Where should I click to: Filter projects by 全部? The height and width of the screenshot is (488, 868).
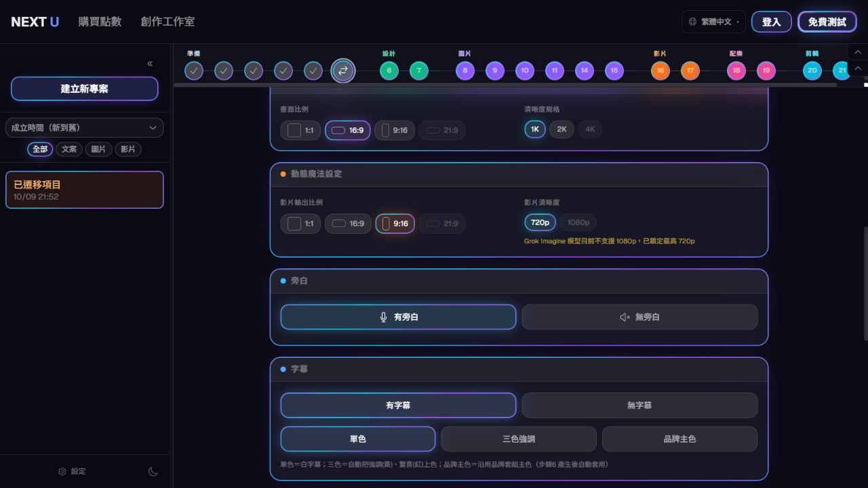click(40, 149)
